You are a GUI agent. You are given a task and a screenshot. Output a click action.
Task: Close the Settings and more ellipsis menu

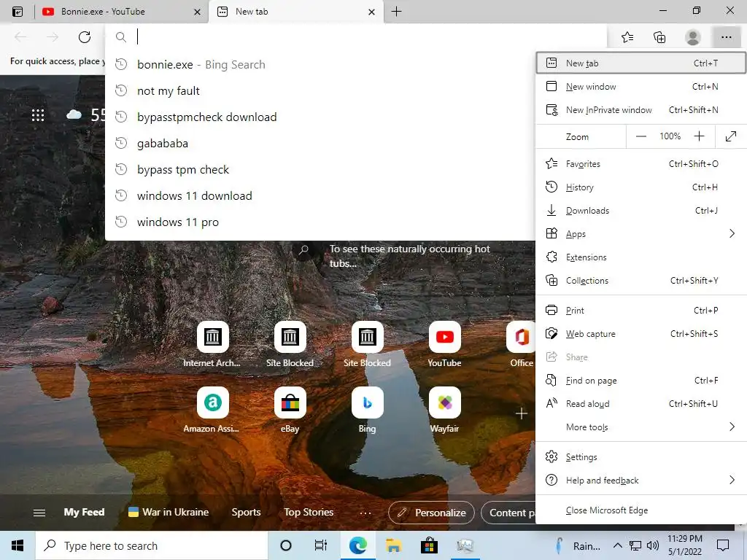pos(726,37)
